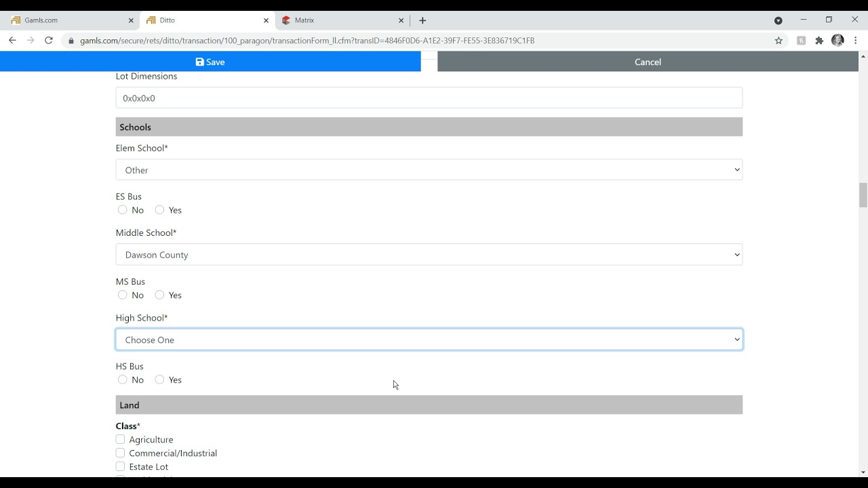Click the gray extension icon beside the star
Screen dimensions: 868x488
[x=801, y=41]
